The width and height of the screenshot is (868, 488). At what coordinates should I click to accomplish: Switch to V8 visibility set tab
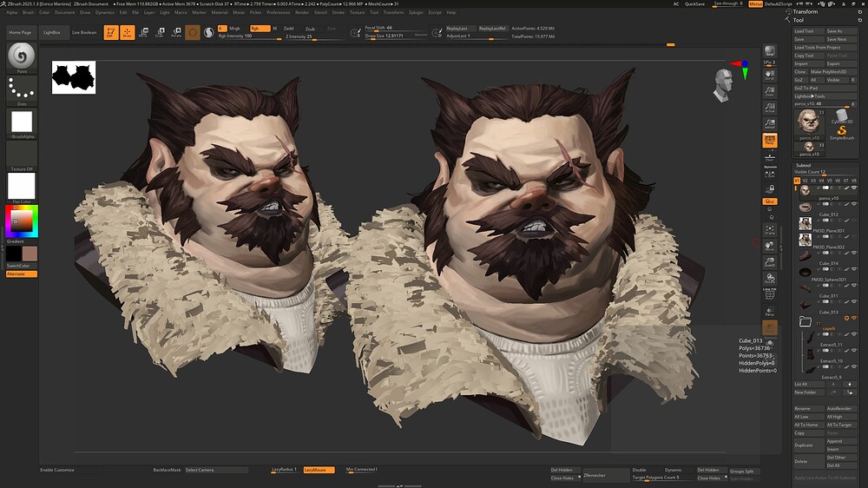pyautogui.click(x=853, y=181)
